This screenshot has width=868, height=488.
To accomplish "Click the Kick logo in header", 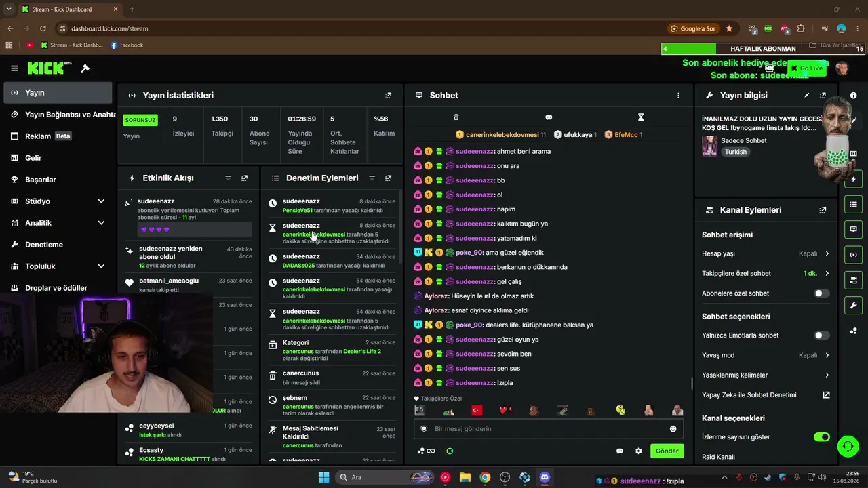I will click(x=50, y=68).
